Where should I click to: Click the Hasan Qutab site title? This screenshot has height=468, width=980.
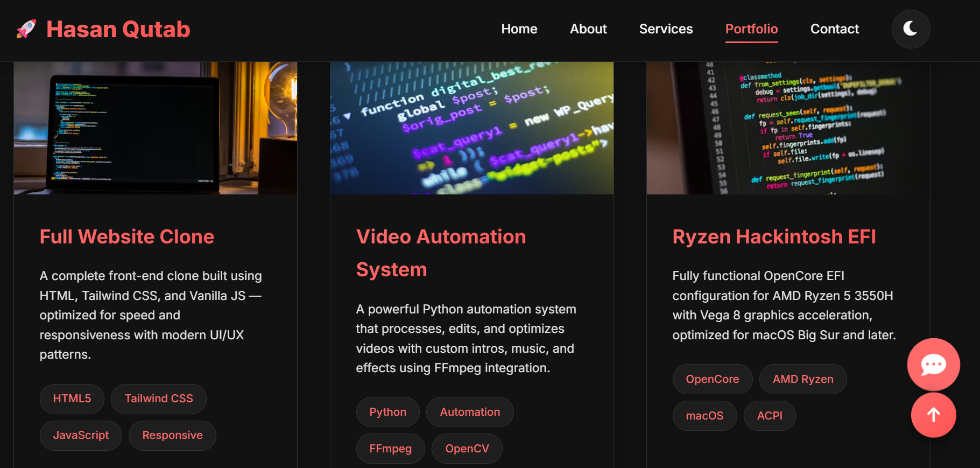click(x=118, y=30)
